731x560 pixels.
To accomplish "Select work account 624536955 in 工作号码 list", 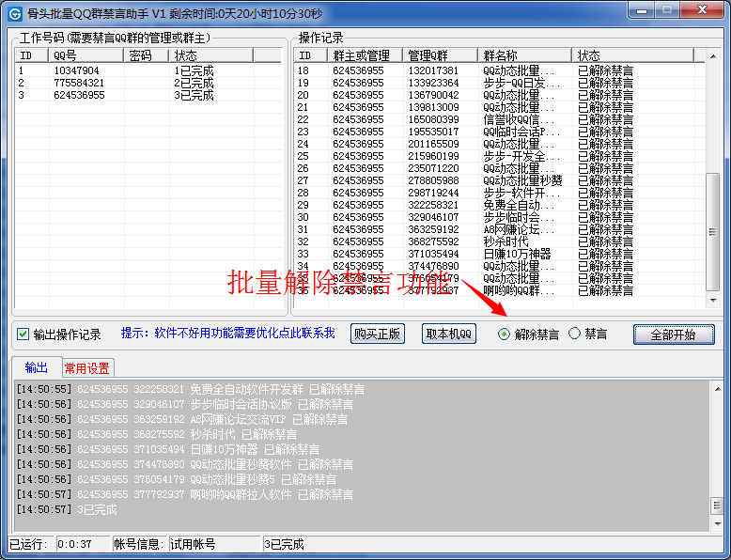I will point(148,95).
